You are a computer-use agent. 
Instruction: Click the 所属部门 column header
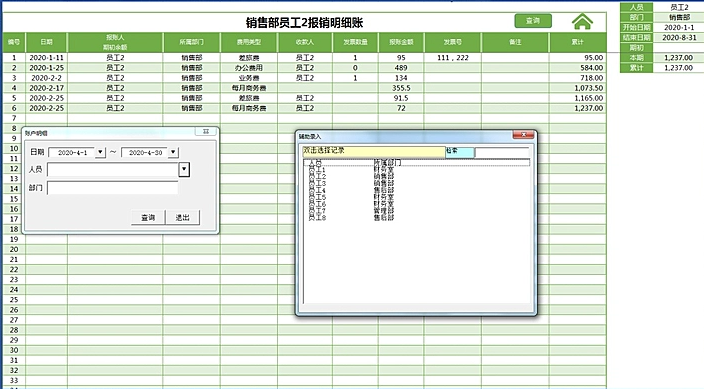point(192,42)
